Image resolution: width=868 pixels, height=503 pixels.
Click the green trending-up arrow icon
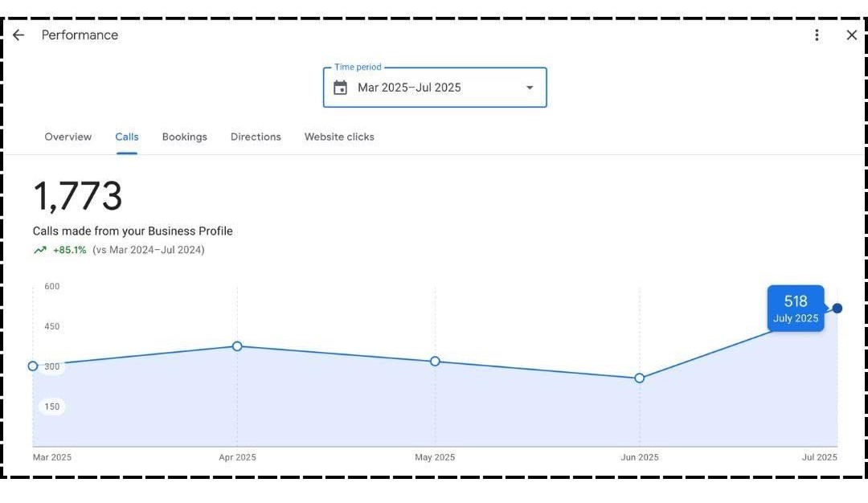(40, 251)
